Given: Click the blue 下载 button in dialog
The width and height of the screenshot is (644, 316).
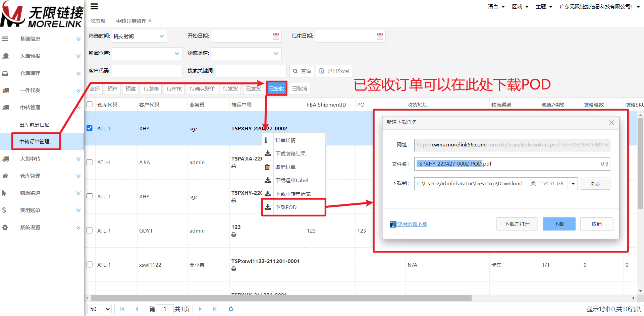Looking at the screenshot, I should click(x=559, y=224).
